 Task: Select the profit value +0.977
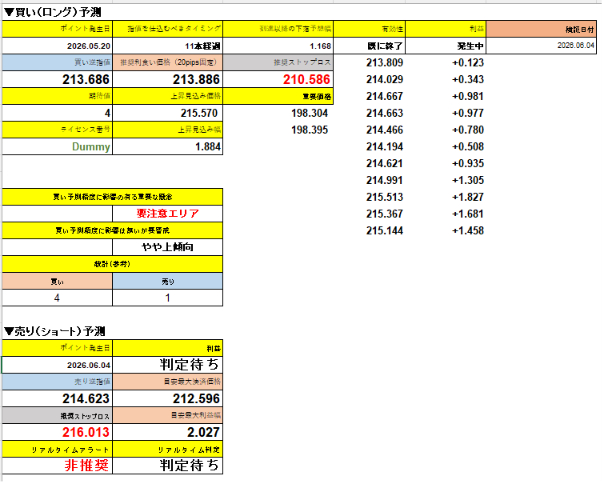(468, 113)
